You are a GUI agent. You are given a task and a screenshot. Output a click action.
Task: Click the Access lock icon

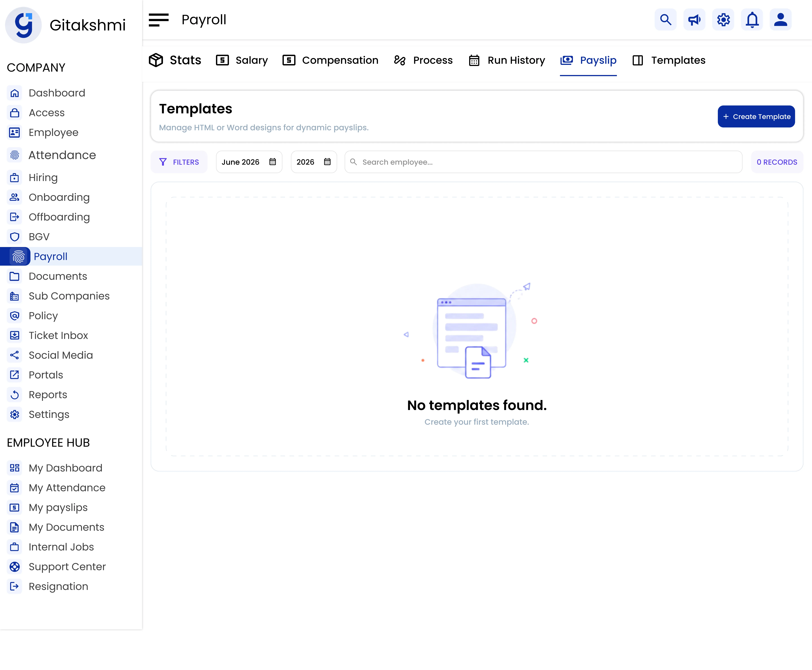(15, 113)
